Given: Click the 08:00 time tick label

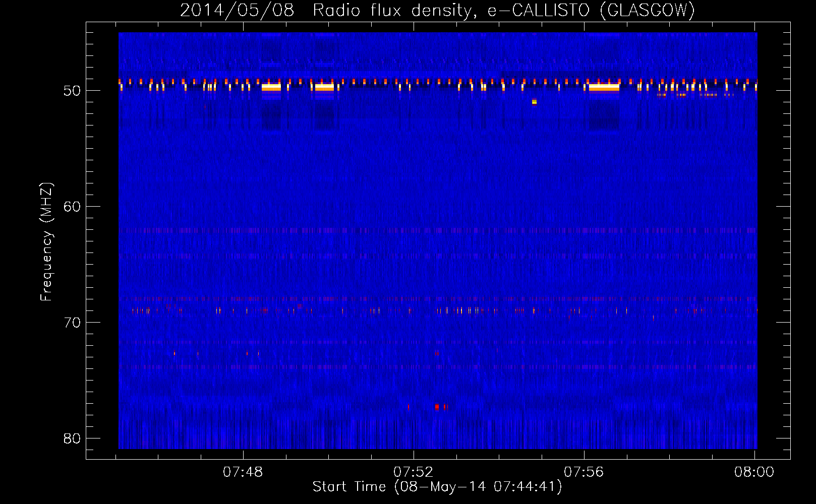Looking at the screenshot, I should point(754,472).
